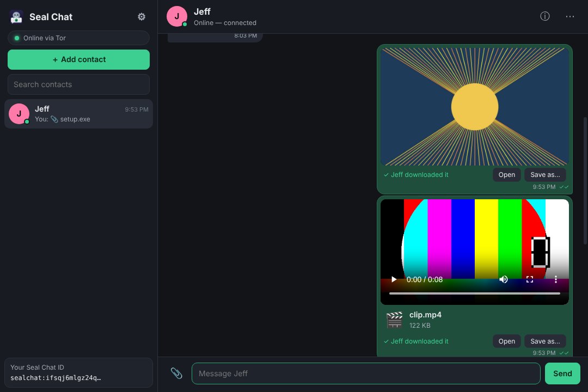588x392 pixels.
Task: Open the clip.mp4 attachment
Action: point(507,341)
